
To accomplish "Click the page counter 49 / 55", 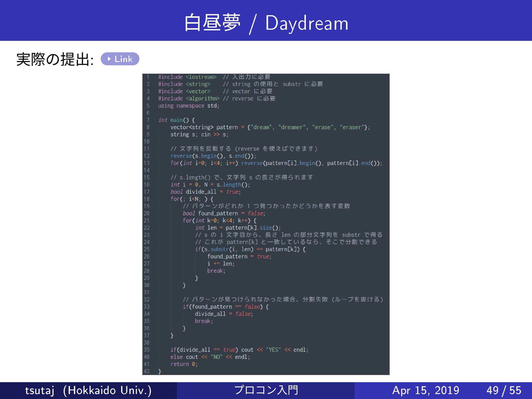I will (504, 390).
